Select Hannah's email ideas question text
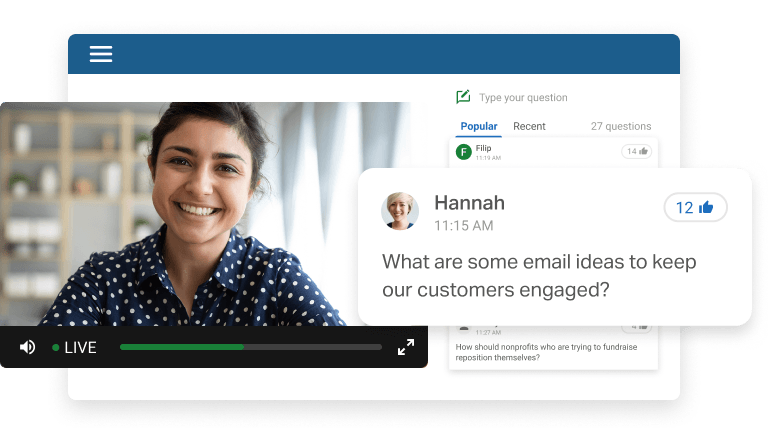This screenshot has width=768, height=442. pyautogui.click(x=539, y=276)
